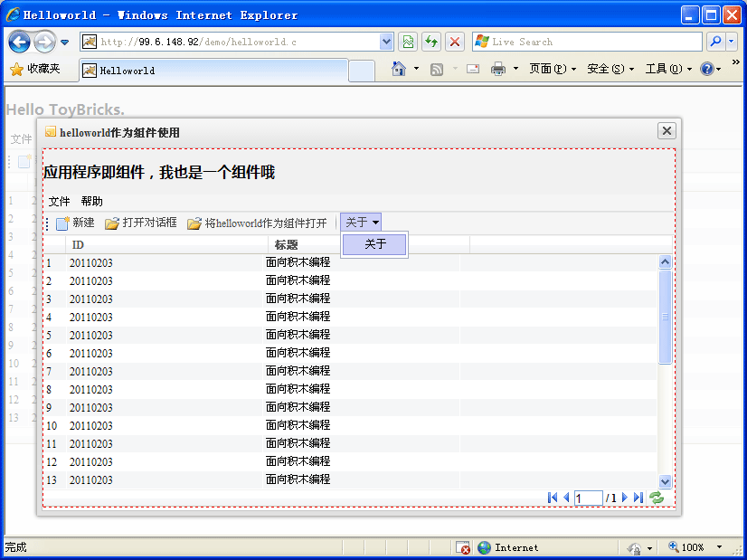Click the green refresh icon in pager

[657, 498]
